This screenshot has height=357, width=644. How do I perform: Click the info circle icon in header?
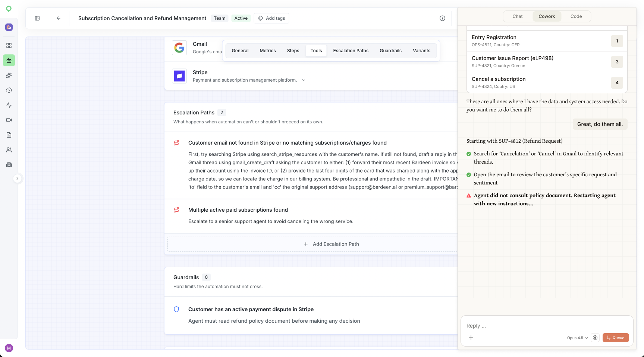[442, 18]
